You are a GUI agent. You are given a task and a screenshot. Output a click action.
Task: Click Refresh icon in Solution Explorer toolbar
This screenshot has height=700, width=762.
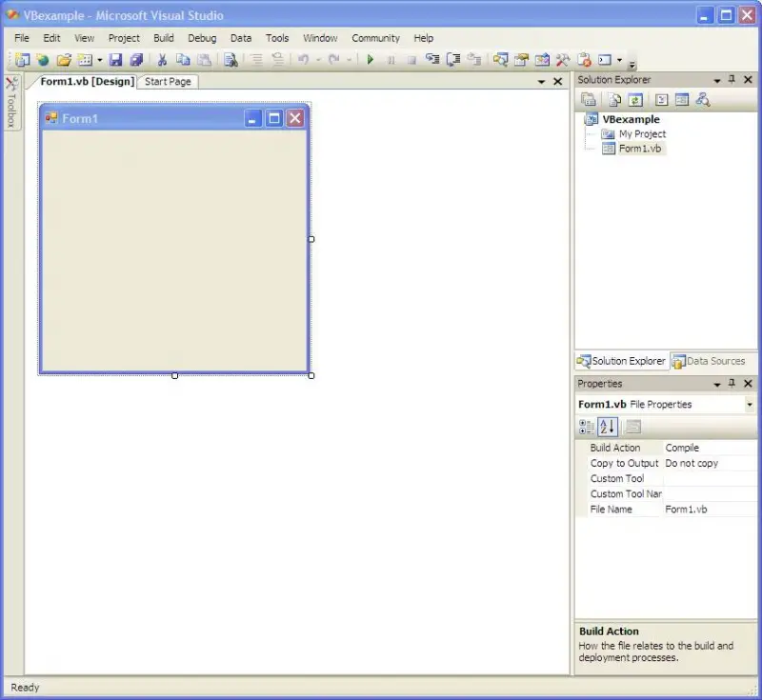pos(635,99)
